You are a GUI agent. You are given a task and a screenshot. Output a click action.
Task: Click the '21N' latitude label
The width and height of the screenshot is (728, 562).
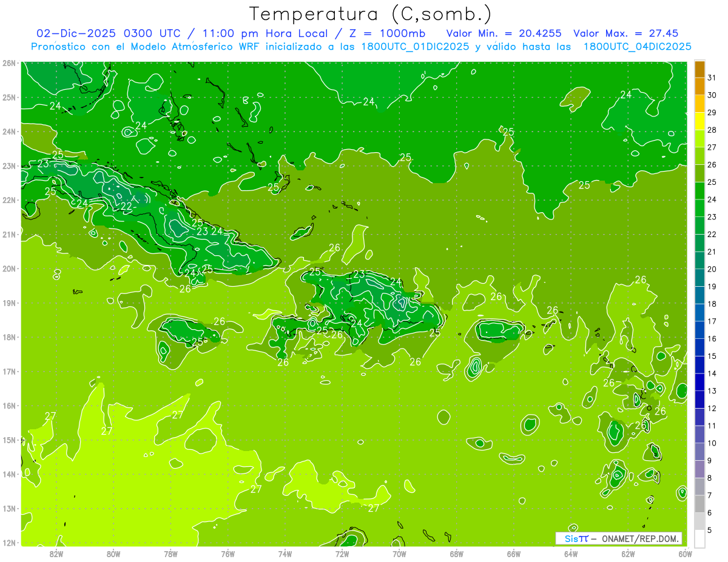(8, 234)
